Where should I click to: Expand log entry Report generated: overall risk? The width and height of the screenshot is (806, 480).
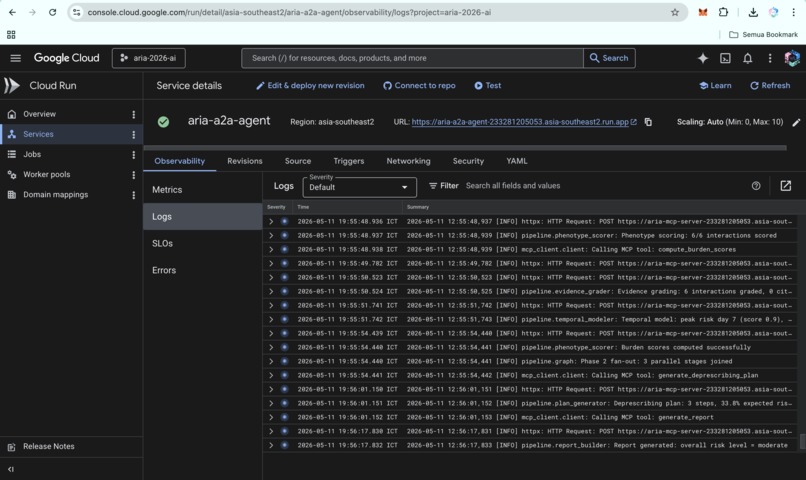tap(271, 445)
